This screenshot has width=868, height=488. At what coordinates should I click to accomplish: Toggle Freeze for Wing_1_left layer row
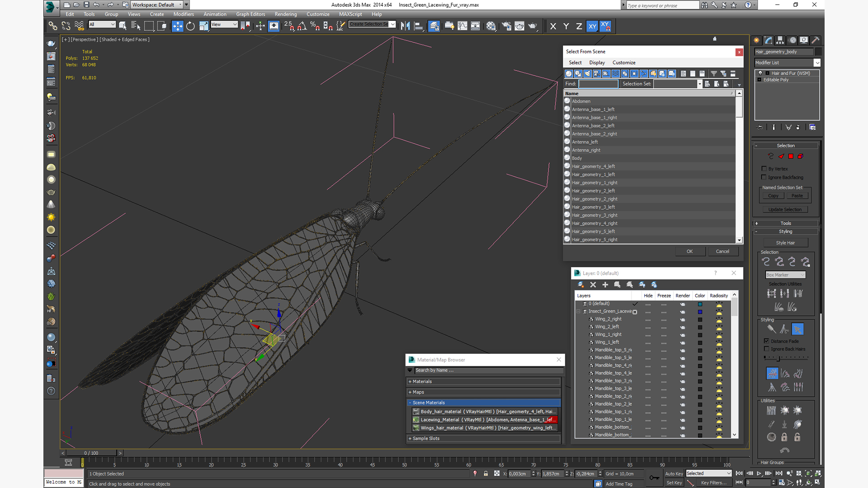[x=664, y=343]
